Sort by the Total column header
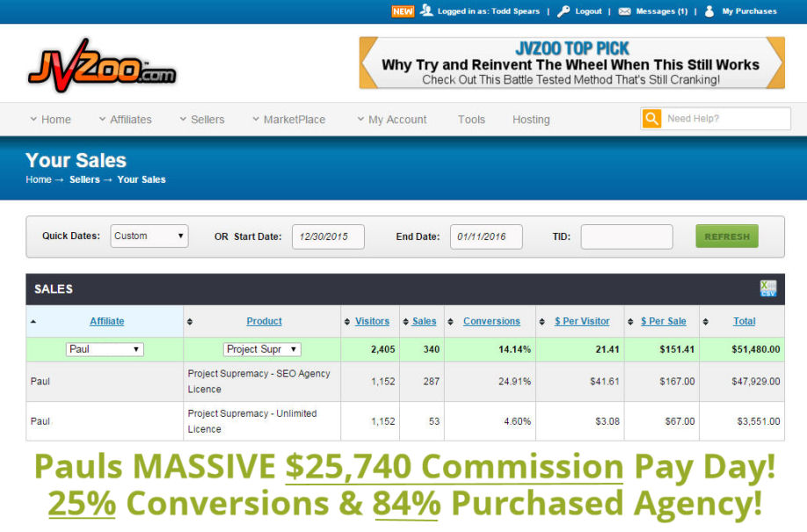 coord(745,321)
